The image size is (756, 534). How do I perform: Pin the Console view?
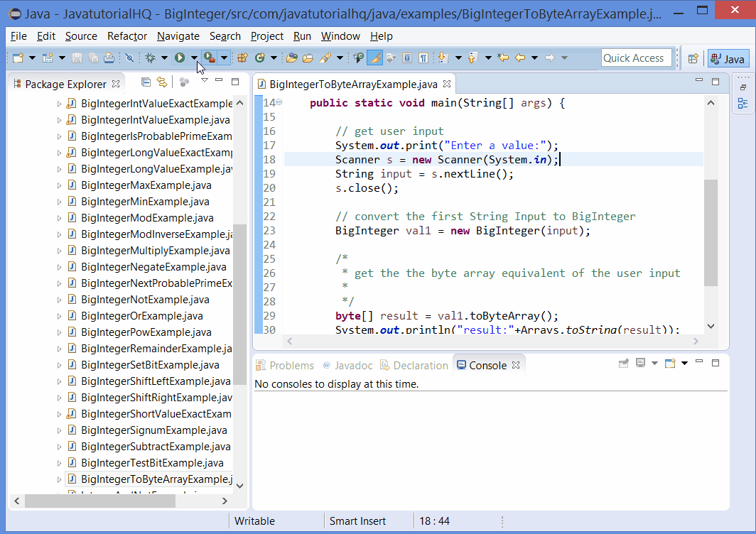coord(624,364)
